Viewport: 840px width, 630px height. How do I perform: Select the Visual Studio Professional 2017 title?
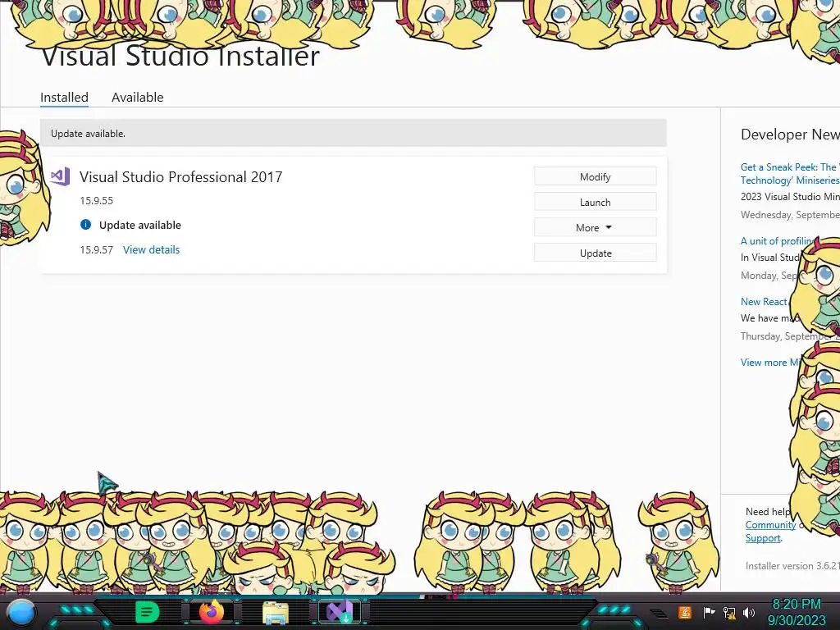tap(180, 177)
